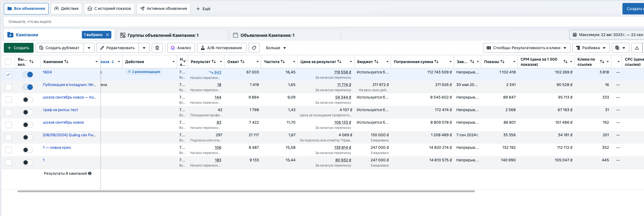Image resolution: width=644 pixels, height=216 pixels.
Task: Clear the 1 выбрано selection chip
Action: click(x=108, y=35)
